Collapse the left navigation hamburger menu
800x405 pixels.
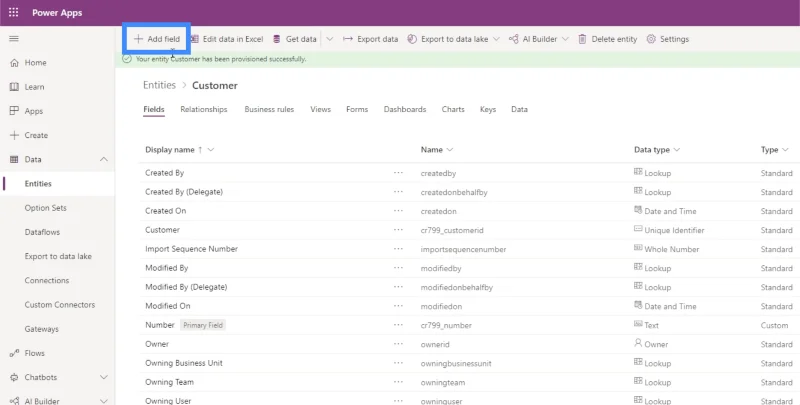click(14, 39)
